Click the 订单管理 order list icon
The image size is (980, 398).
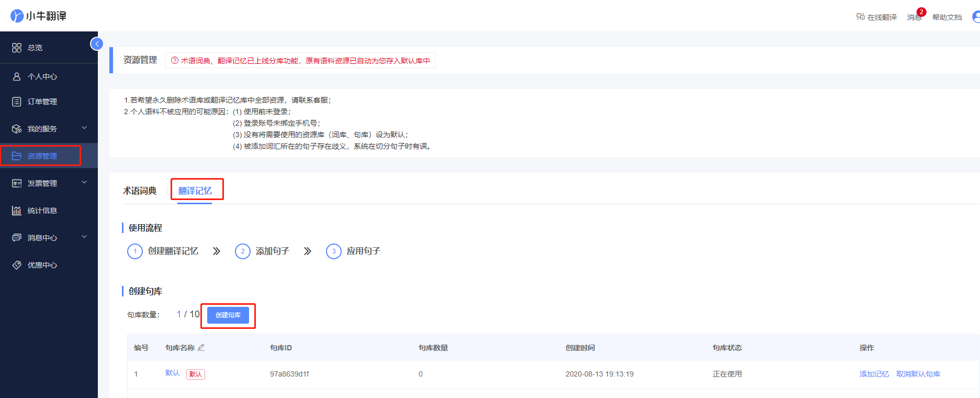pyautogui.click(x=17, y=102)
